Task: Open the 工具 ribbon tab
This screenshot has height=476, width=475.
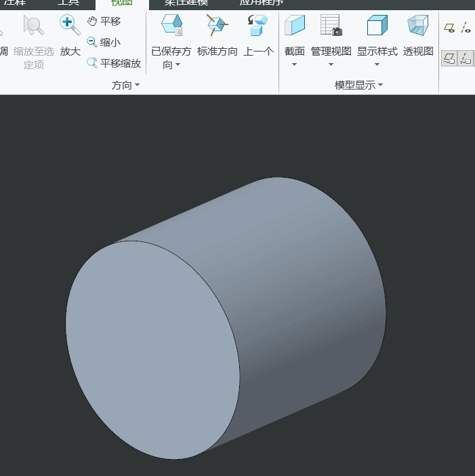Action: click(x=68, y=3)
